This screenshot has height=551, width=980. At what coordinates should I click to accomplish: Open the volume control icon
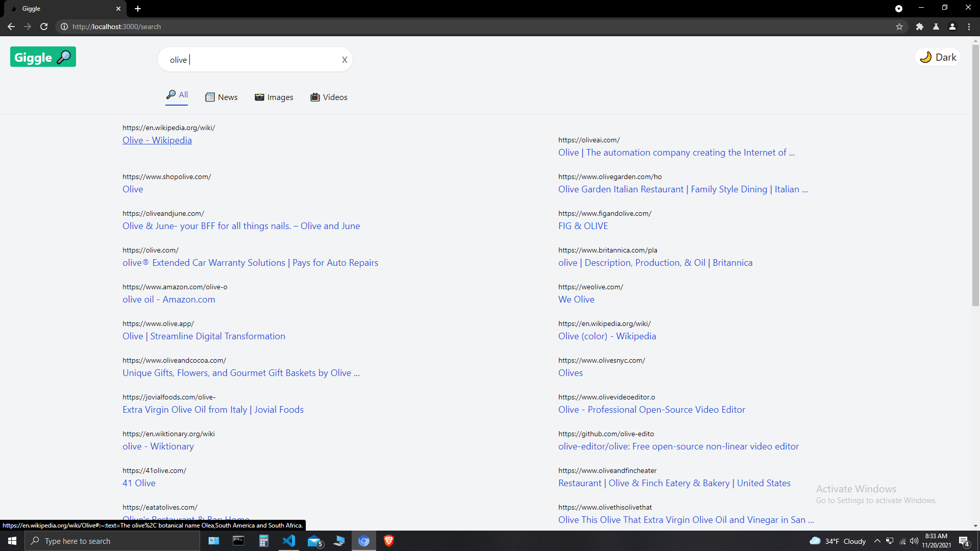(x=914, y=541)
